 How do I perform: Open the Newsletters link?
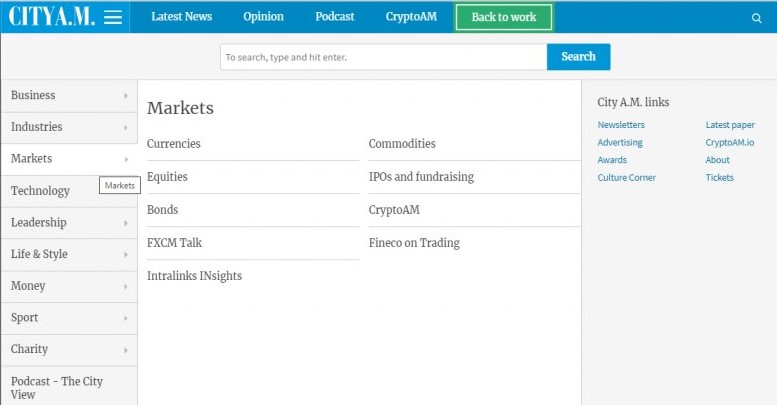pyautogui.click(x=621, y=125)
